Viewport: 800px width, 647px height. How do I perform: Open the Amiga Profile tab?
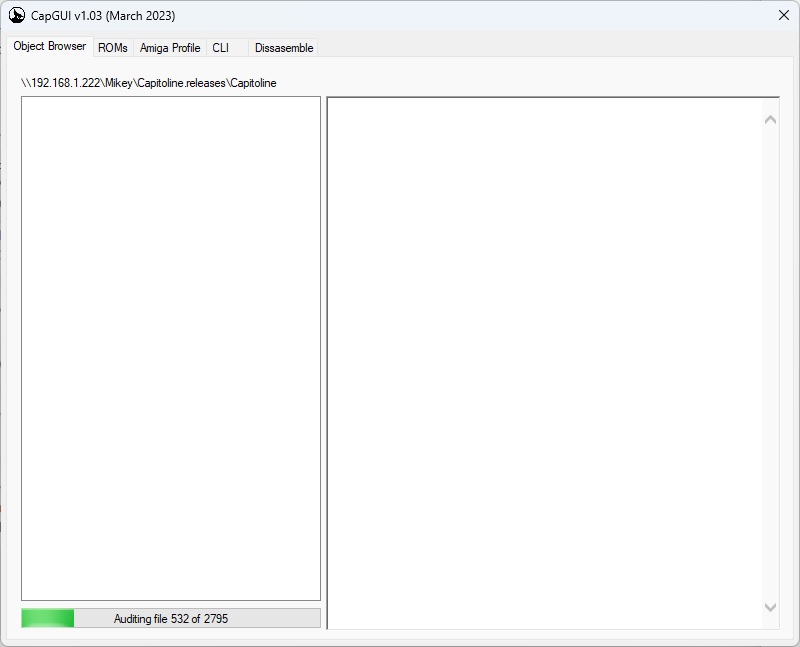click(170, 48)
